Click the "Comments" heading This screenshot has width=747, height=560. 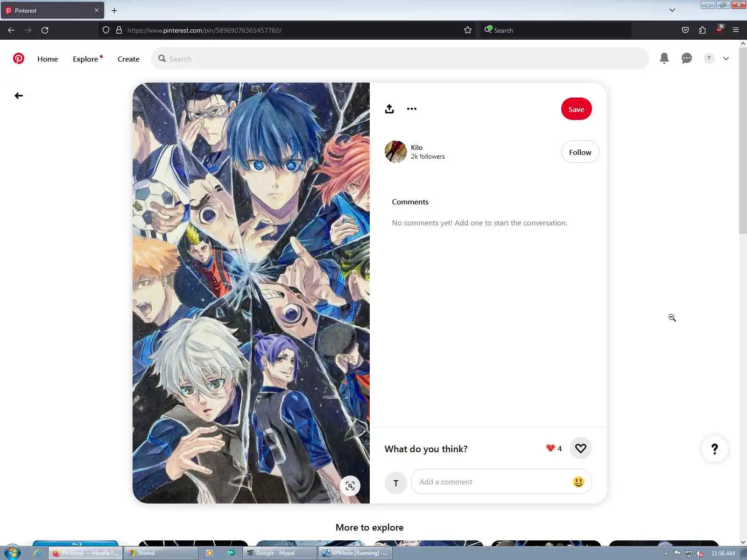[410, 202]
